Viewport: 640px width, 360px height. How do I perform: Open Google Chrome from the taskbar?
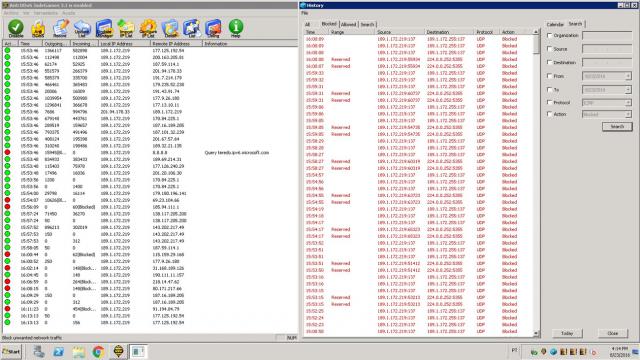pos(98,351)
